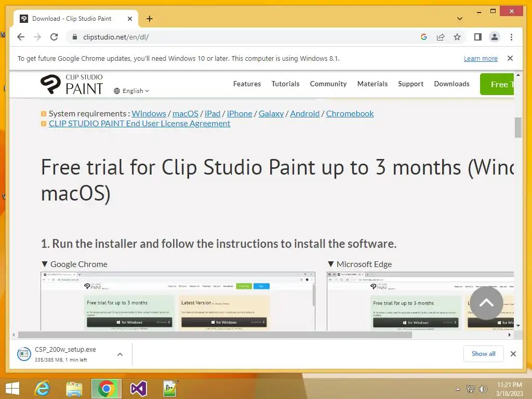Open the tab search chevron
Image resolution: width=532 pixels, height=399 pixels.
point(459,19)
